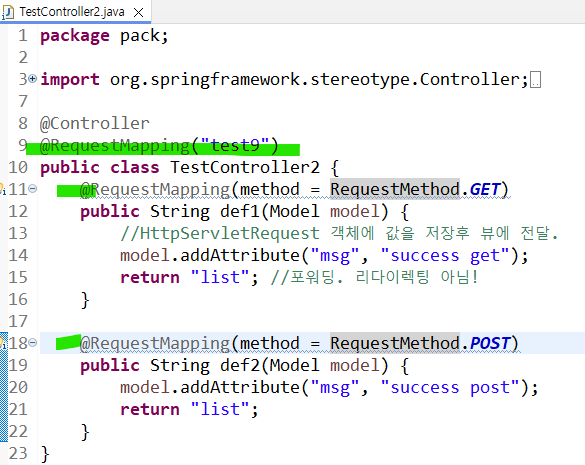Close the TestController2.java tab

[x=138, y=13]
